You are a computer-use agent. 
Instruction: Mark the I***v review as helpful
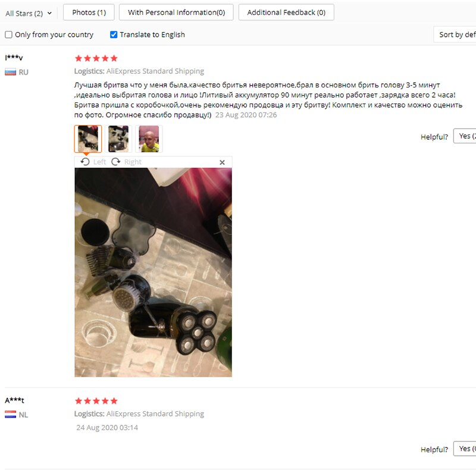click(x=465, y=136)
